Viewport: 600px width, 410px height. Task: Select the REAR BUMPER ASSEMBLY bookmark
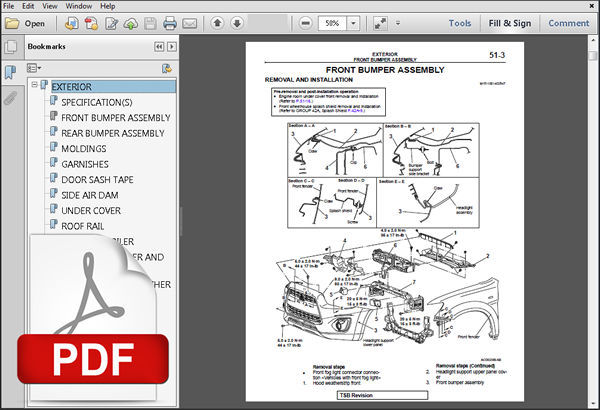pos(112,133)
